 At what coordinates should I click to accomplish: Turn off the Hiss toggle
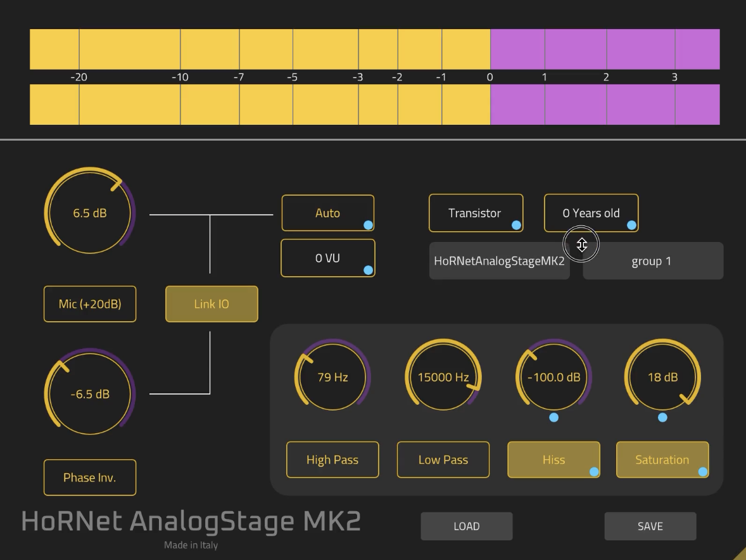553,460
